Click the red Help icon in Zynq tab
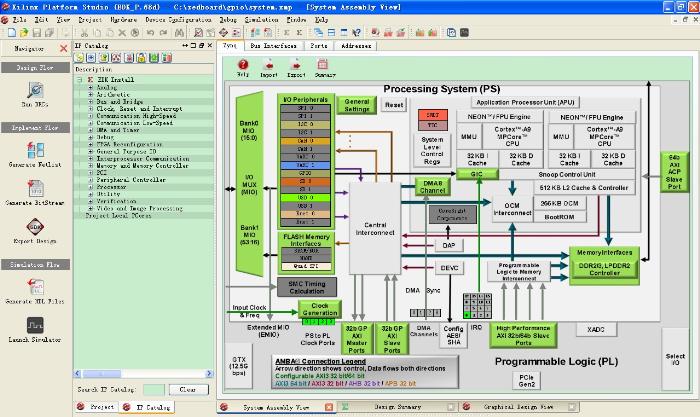The image size is (700, 417). click(x=242, y=66)
